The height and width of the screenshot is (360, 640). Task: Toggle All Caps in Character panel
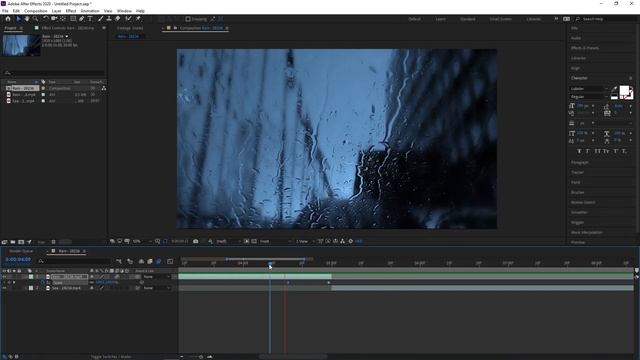click(598, 151)
